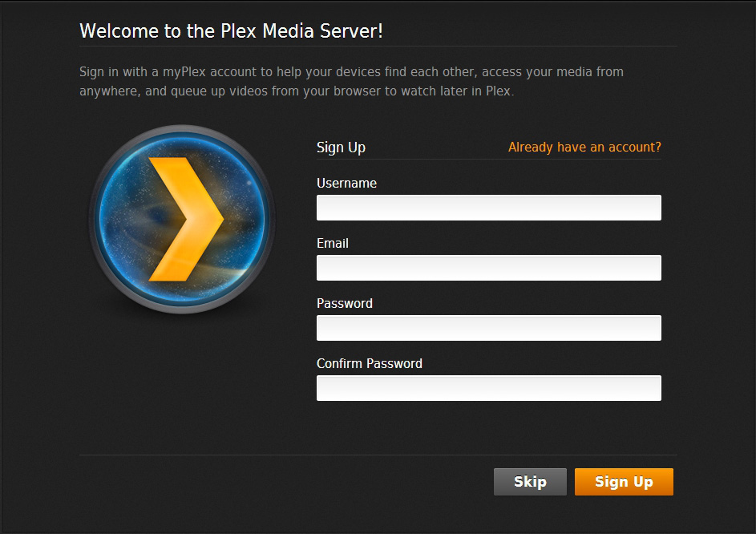756x534 pixels.
Task: Click the Email label text
Action: pyautogui.click(x=333, y=244)
